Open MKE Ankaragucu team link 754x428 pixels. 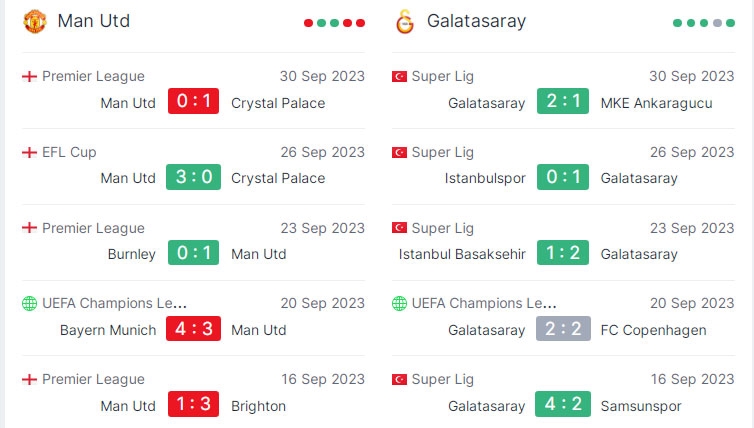656,103
